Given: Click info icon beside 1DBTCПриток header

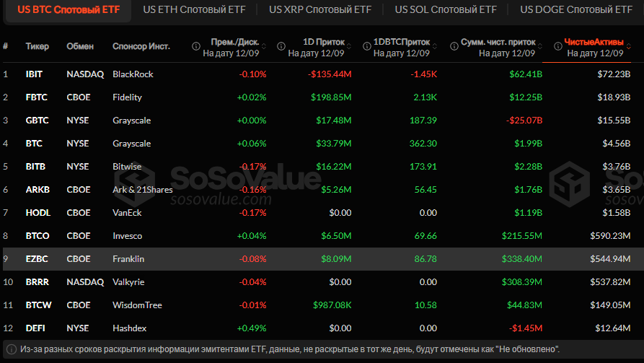Looking at the screenshot, I should click(x=365, y=47).
